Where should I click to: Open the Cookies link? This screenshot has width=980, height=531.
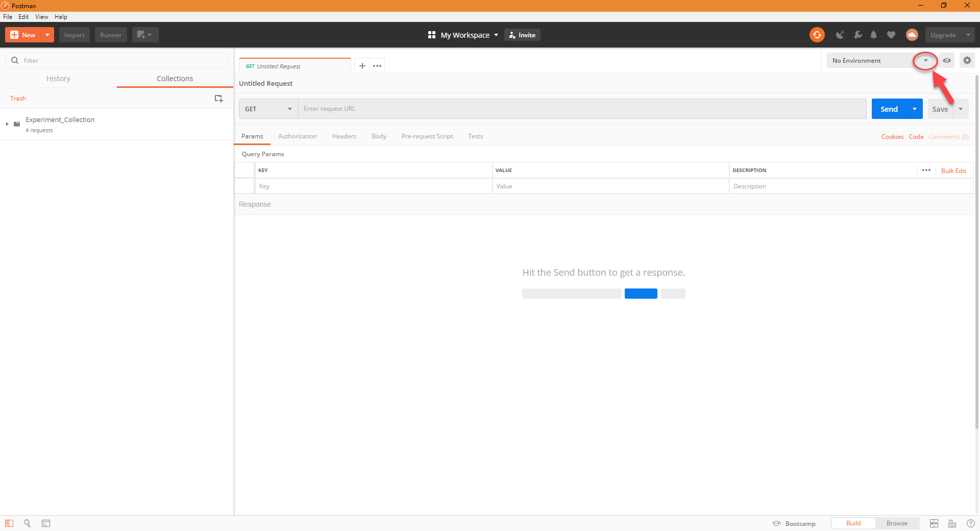point(892,137)
